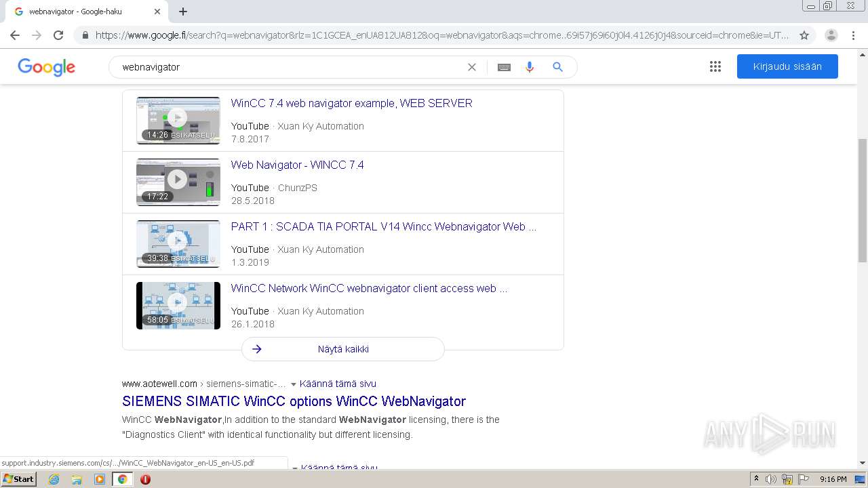Show hidden system tray icons
Image resolution: width=868 pixels, height=488 pixels.
pyautogui.click(x=756, y=479)
